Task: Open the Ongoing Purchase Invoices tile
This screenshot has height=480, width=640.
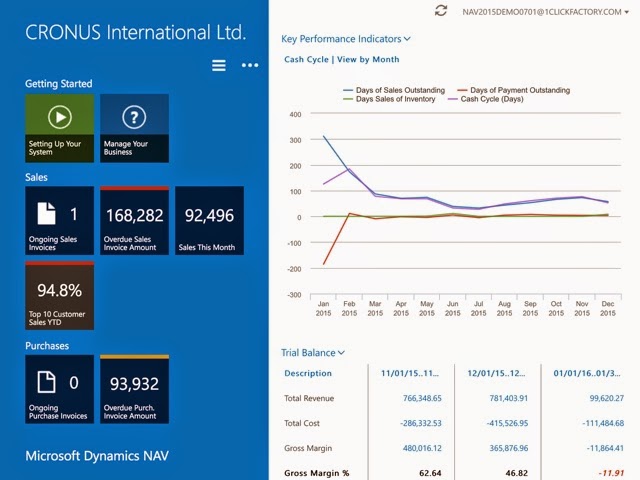Action: (x=59, y=389)
